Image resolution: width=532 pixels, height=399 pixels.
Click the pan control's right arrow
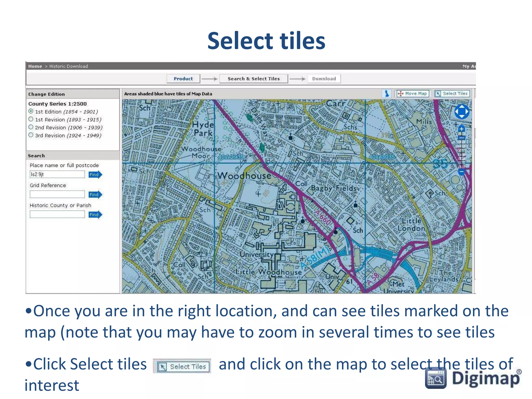coord(467,112)
